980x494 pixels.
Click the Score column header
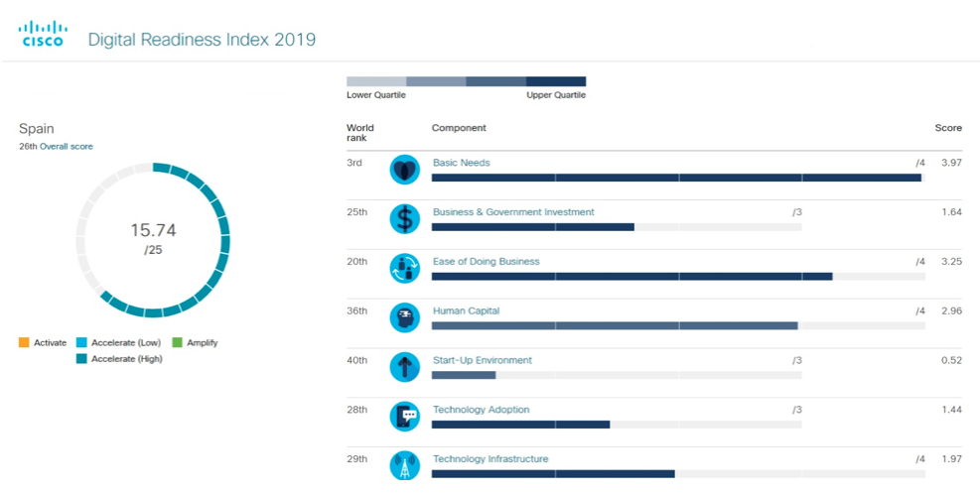(x=948, y=127)
